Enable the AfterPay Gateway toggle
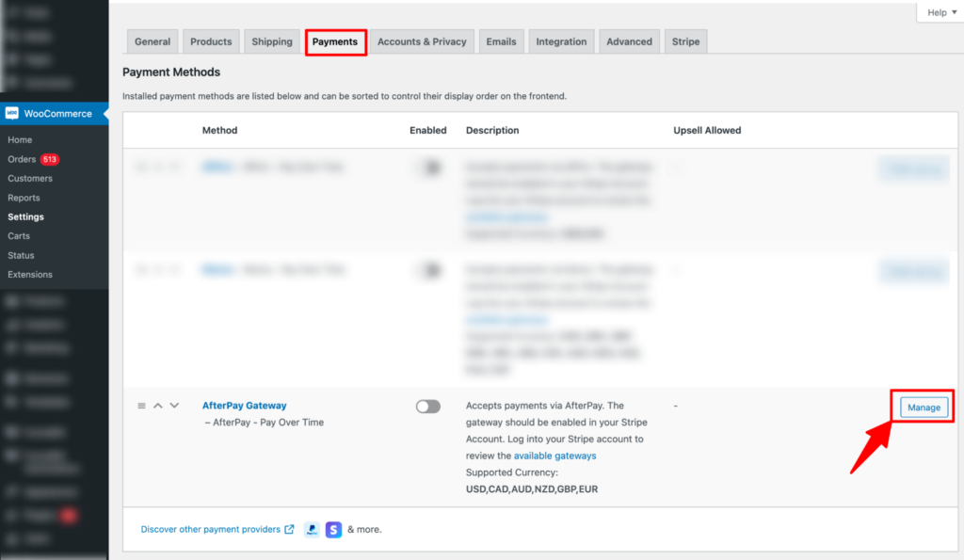 click(428, 407)
